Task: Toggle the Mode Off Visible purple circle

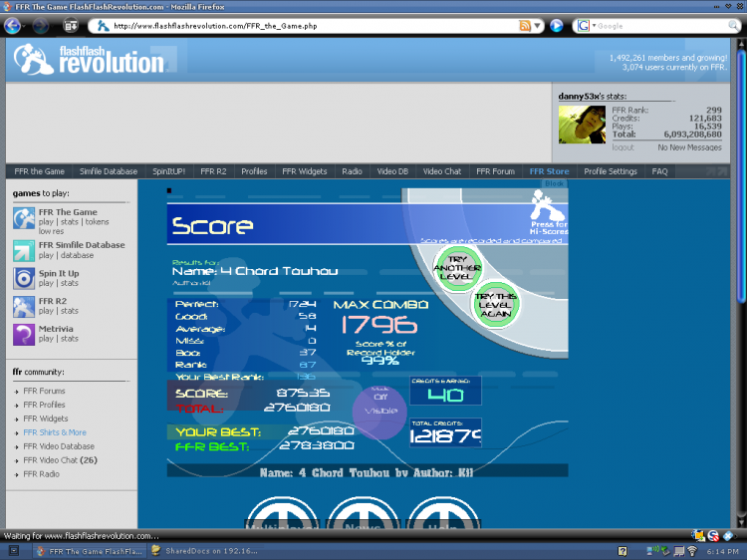Action: [379, 413]
